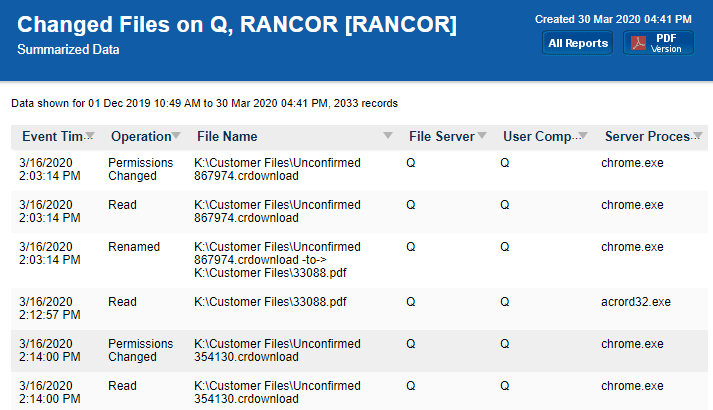Screen dimensions: 713x410
Task: Sort by the File Server header label
Action: tap(441, 137)
